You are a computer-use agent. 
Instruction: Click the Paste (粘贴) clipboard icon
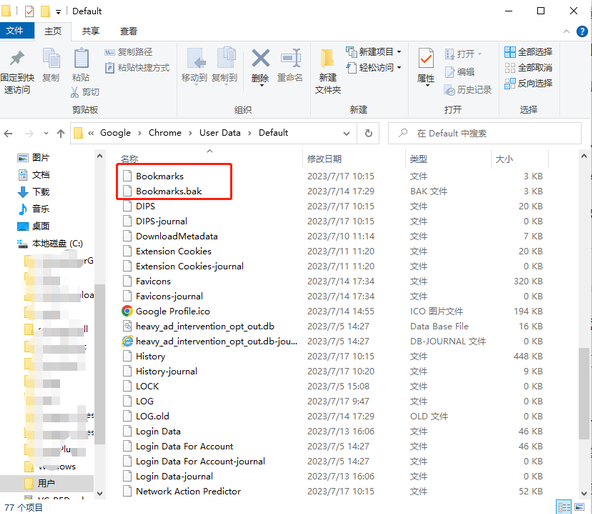coord(81,59)
